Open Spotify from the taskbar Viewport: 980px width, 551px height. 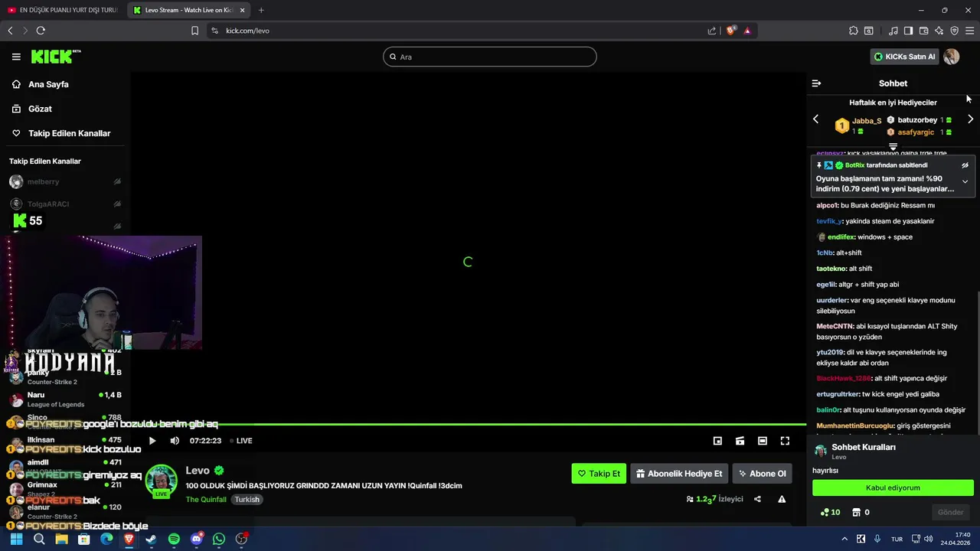point(174,539)
